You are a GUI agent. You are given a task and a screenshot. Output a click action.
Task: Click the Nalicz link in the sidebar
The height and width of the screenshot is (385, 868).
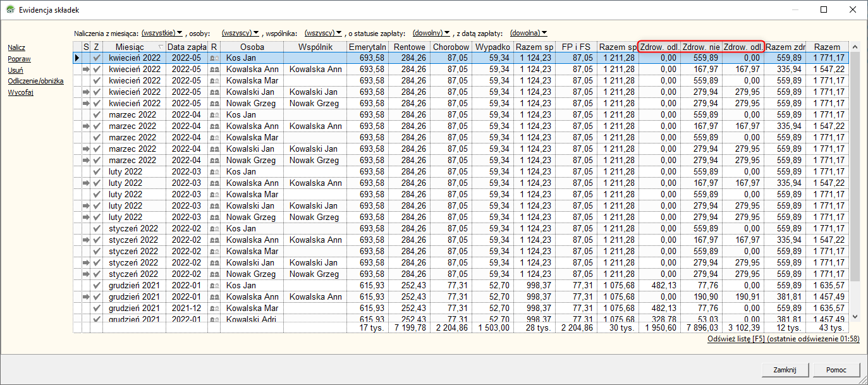coord(16,47)
